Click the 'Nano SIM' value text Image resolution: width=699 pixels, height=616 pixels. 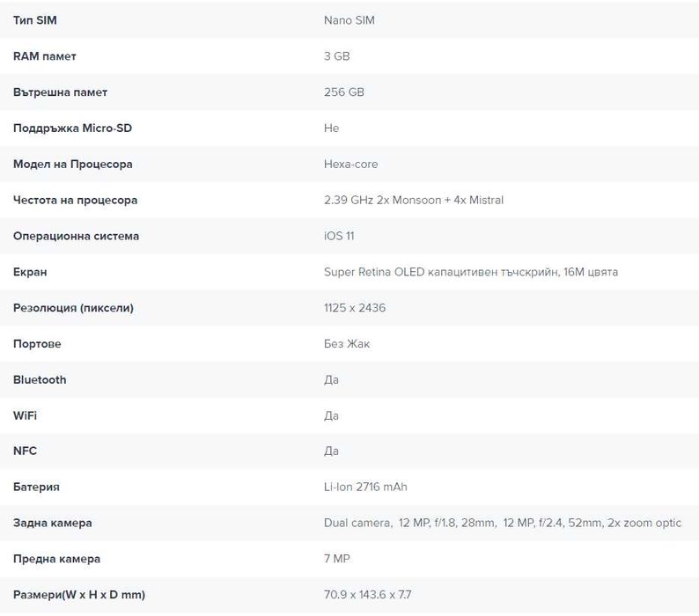(x=349, y=20)
